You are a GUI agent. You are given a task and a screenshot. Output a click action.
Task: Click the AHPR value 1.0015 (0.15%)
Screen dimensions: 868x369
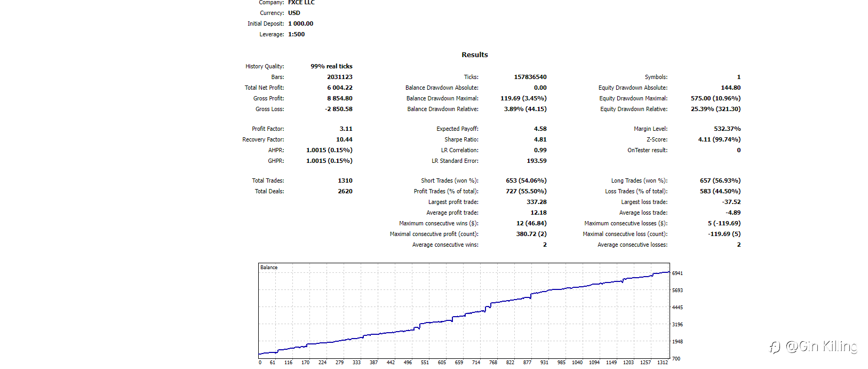tap(329, 150)
